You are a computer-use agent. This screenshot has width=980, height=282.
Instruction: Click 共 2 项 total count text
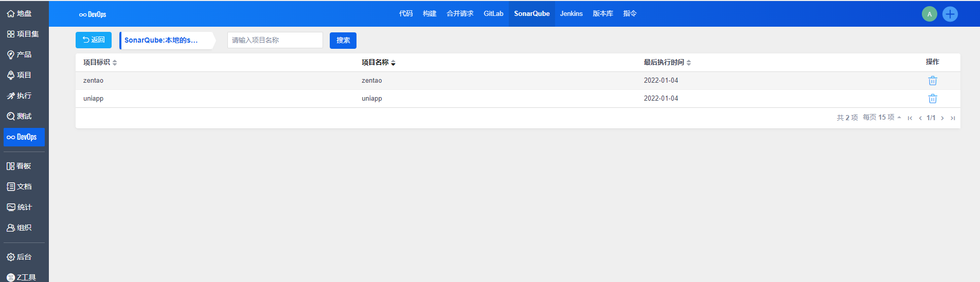(x=847, y=118)
